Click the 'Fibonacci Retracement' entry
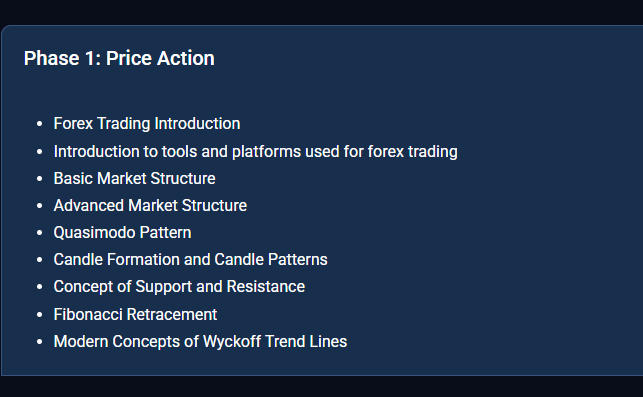This screenshot has height=397, width=643. tap(135, 315)
